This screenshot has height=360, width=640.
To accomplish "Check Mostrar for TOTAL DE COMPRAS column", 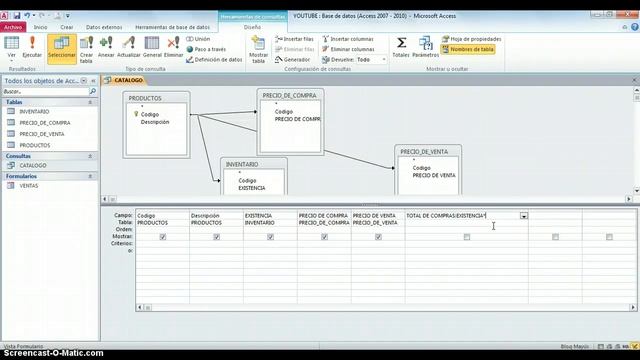I will (x=467, y=237).
